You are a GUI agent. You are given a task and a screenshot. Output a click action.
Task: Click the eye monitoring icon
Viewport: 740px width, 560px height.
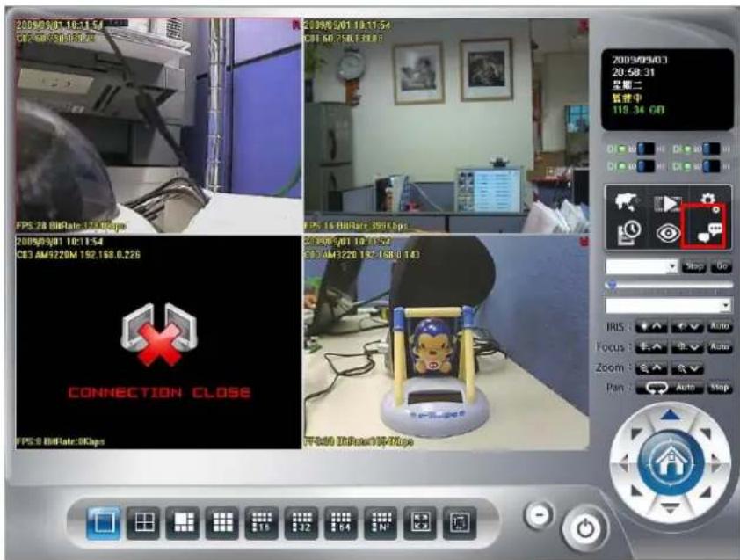pyautogui.click(x=668, y=233)
